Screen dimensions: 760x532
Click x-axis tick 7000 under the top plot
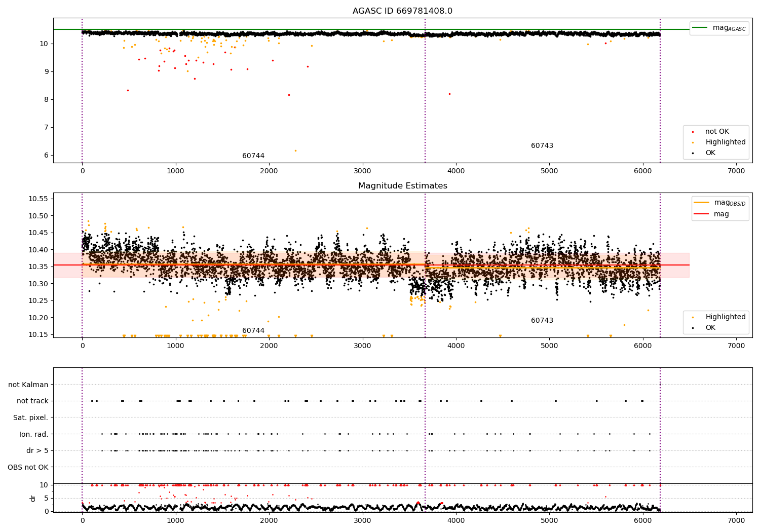point(736,171)
